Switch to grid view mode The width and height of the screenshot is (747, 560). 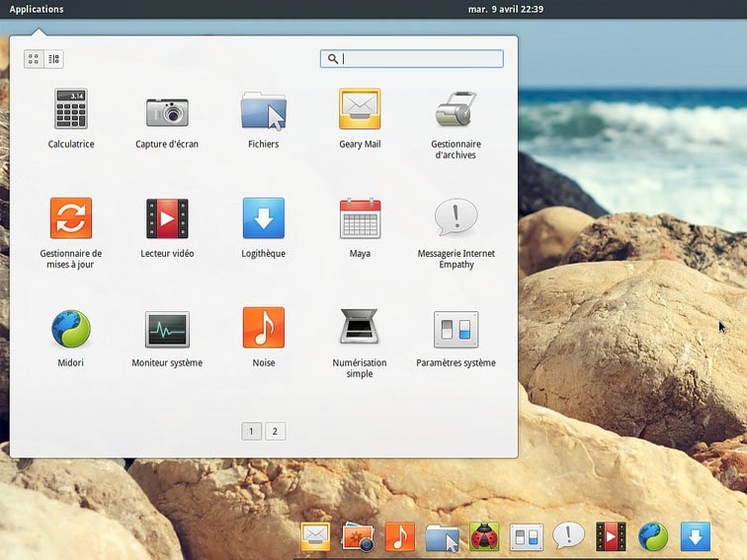tap(34, 59)
